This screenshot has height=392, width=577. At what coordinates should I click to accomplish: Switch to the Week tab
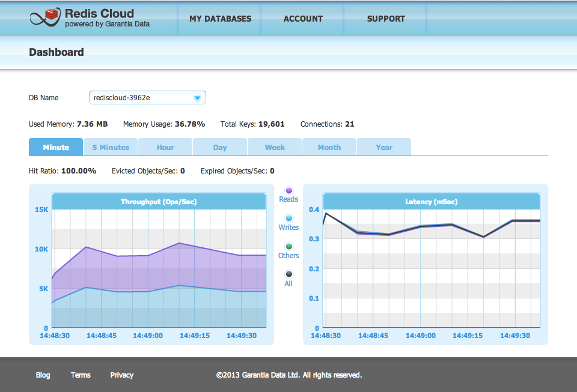[275, 147]
